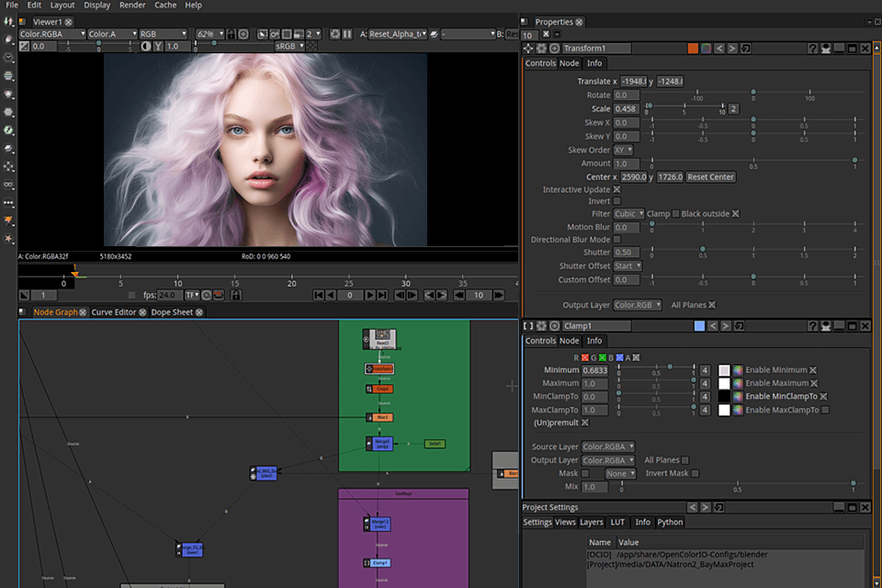
Task: Click the Scale value input field
Action: (626, 109)
